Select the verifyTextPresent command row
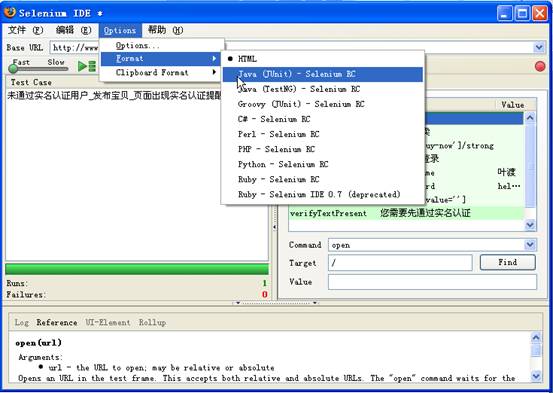This screenshot has width=553, height=393. (406, 213)
